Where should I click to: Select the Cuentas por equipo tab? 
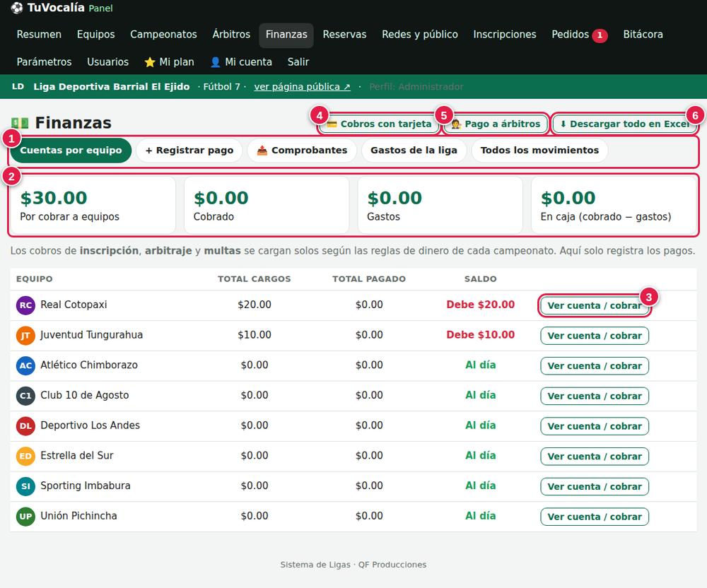(71, 151)
